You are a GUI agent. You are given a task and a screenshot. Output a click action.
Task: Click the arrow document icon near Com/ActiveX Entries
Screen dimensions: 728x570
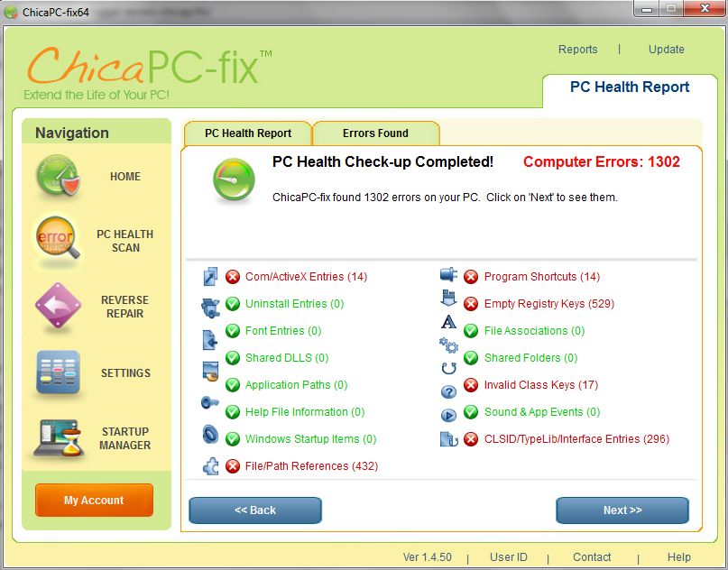(x=211, y=276)
